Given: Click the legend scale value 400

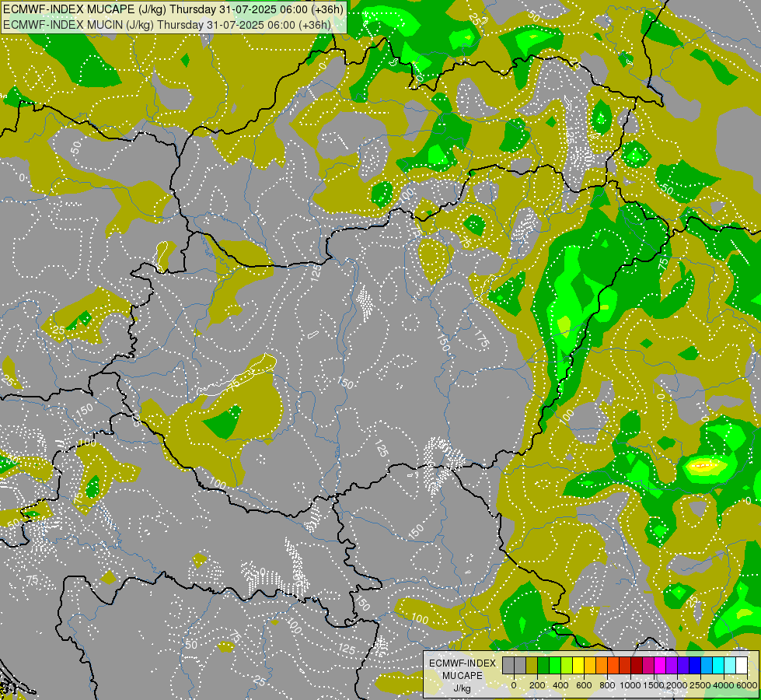Looking at the screenshot, I should (560, 685).
